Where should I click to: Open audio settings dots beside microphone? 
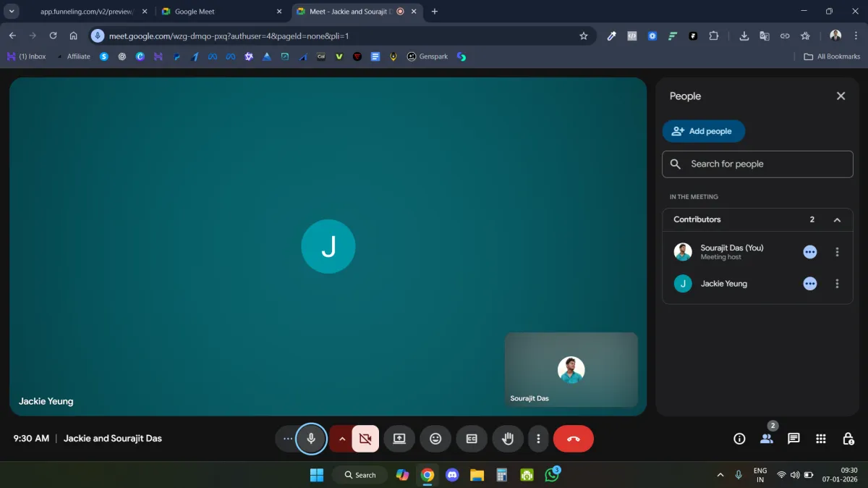point(288,439)
